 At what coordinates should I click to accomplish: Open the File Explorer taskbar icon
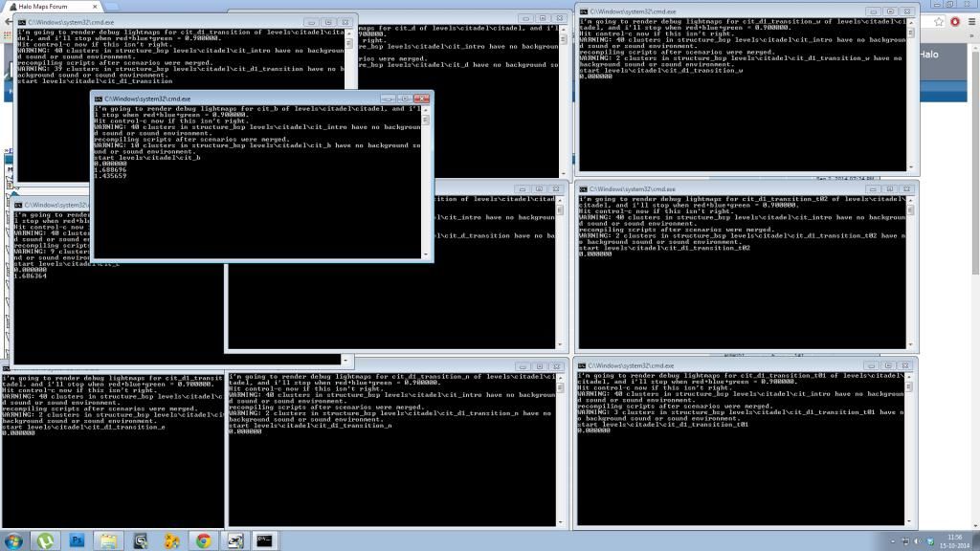pos(108,540)
